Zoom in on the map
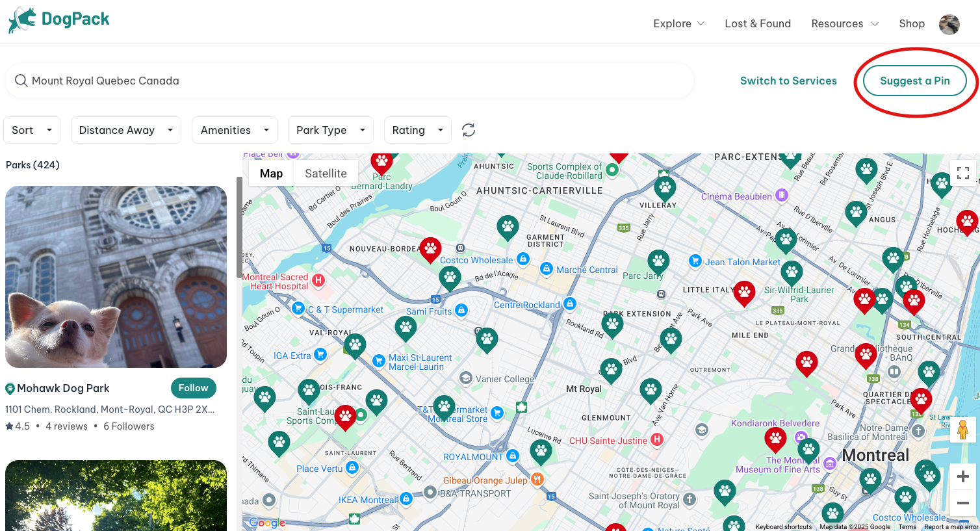Viewport: 980px width, 531px height. point(962,476)
